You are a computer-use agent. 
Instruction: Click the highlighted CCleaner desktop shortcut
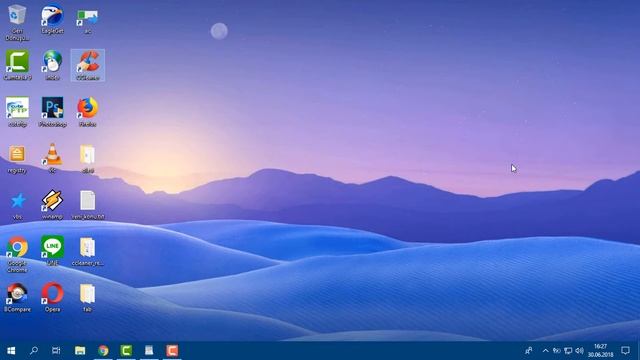tap(88, 65)
